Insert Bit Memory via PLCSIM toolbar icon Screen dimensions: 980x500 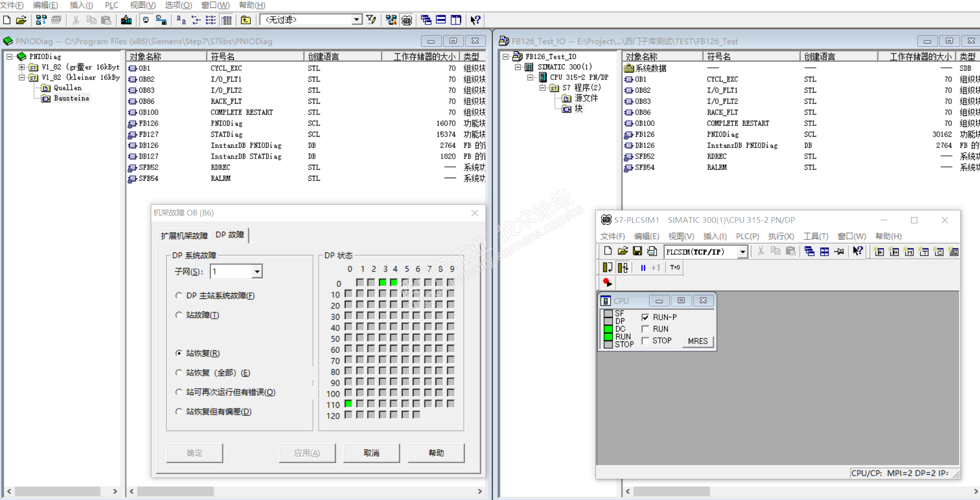(909, 252)
